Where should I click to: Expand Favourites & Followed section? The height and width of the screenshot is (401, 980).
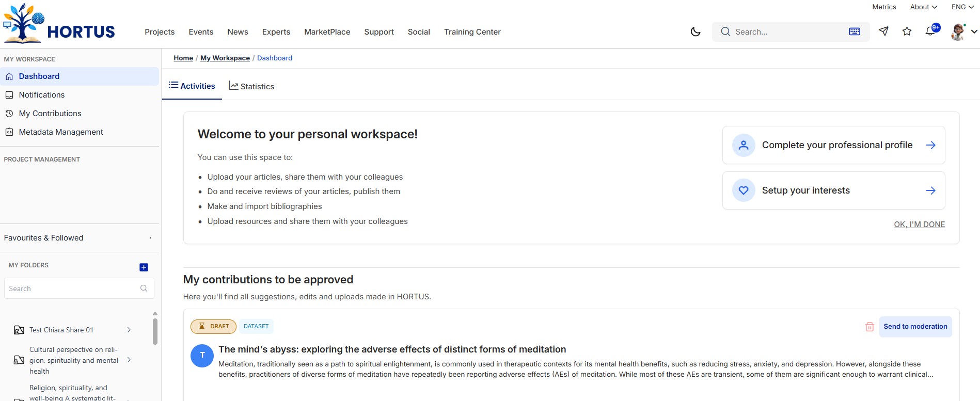tap(79, 238)
